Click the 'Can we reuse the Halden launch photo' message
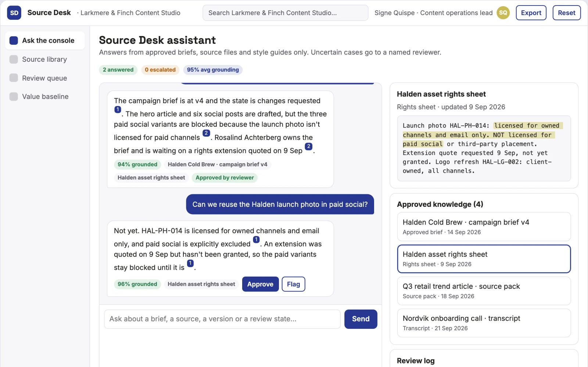588x367 pixels. click(x=280, y=204)
